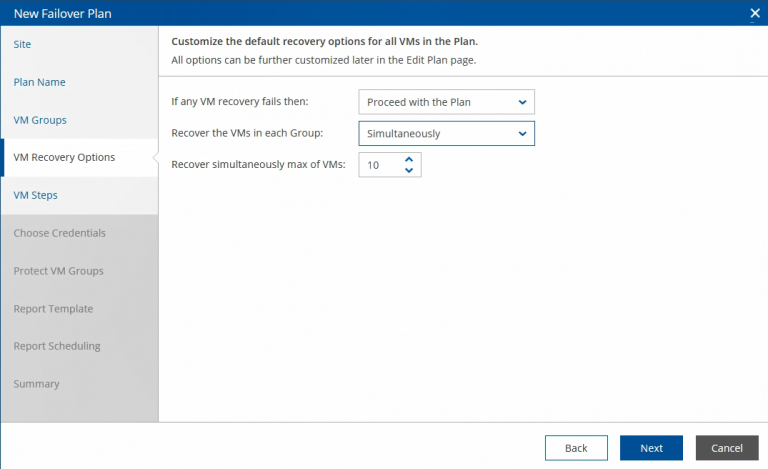The image size is (768, 469).
Task: Click the 'Customize the default recovery options' heading
Action: coord(324,41)
